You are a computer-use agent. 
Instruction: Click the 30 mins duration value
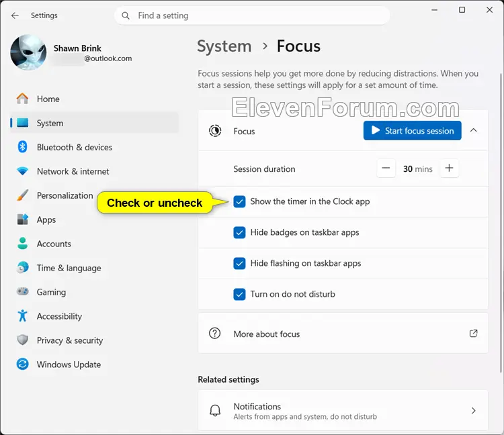(417, 168)
